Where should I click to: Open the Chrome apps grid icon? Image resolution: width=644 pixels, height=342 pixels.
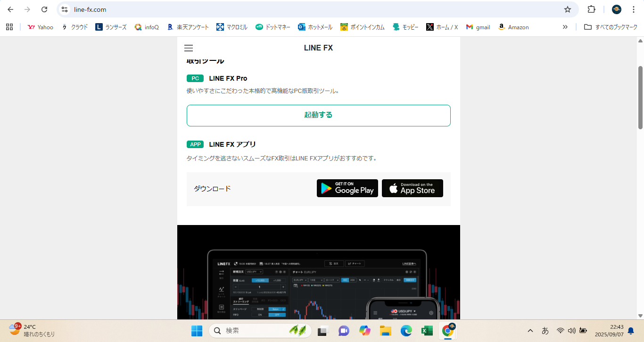pyautogui.click(x=9, y=27)
